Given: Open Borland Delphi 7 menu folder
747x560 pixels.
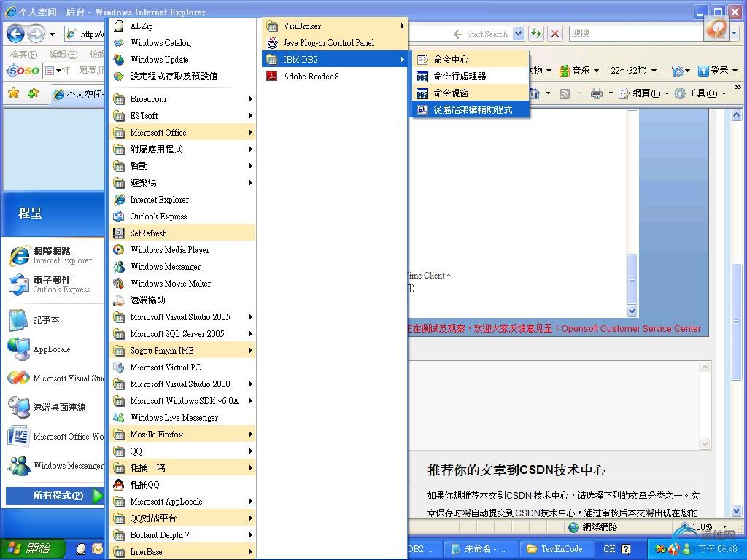Looking at the screenshot, I should (182, 534).
